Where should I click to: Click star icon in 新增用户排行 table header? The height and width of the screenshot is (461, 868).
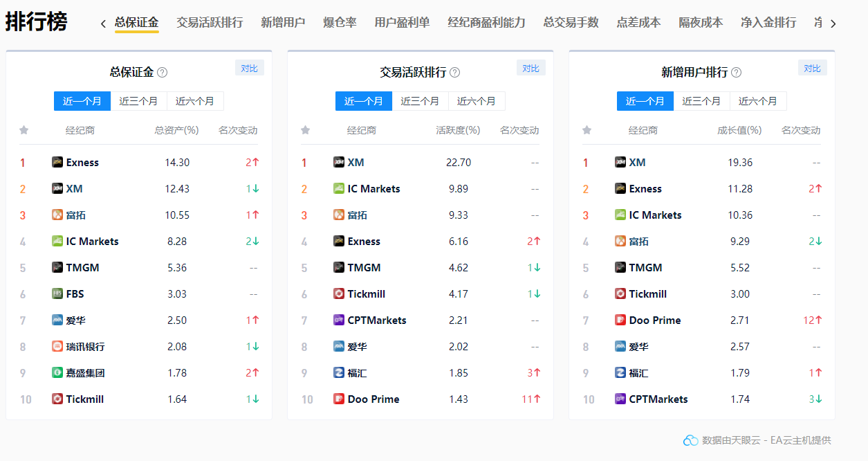(x=587, y=130)
